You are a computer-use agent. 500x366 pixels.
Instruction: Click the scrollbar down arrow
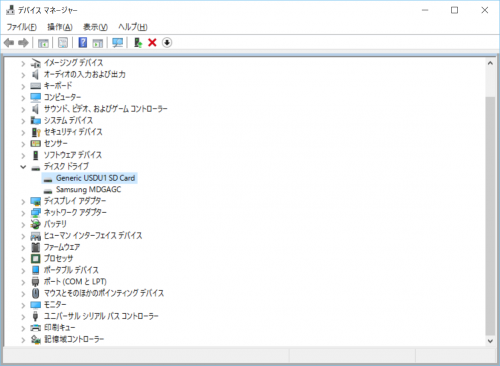[490, 341]
